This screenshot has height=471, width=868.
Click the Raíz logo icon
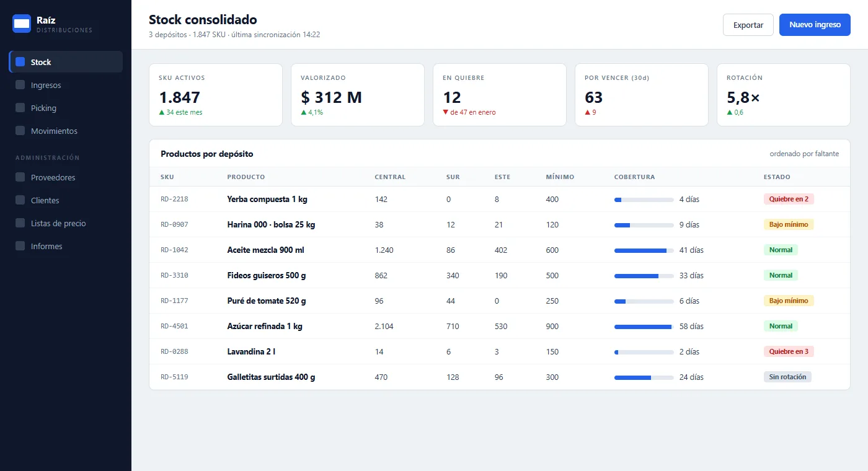point(22,24)
